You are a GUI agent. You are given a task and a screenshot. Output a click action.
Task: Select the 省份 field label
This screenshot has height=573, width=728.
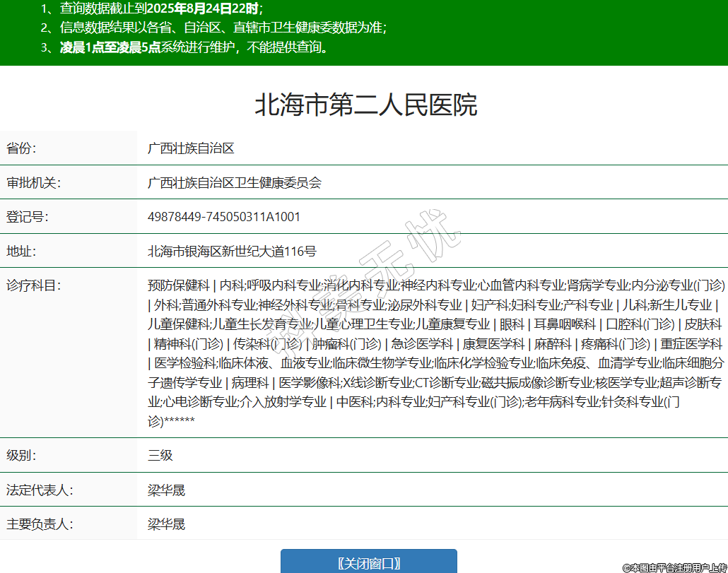21,148
